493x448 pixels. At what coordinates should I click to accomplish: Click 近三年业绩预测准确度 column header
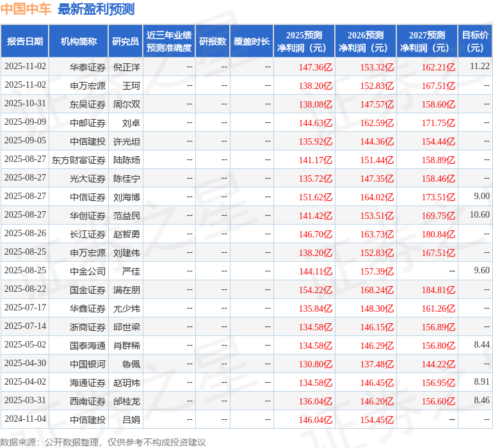169,42
